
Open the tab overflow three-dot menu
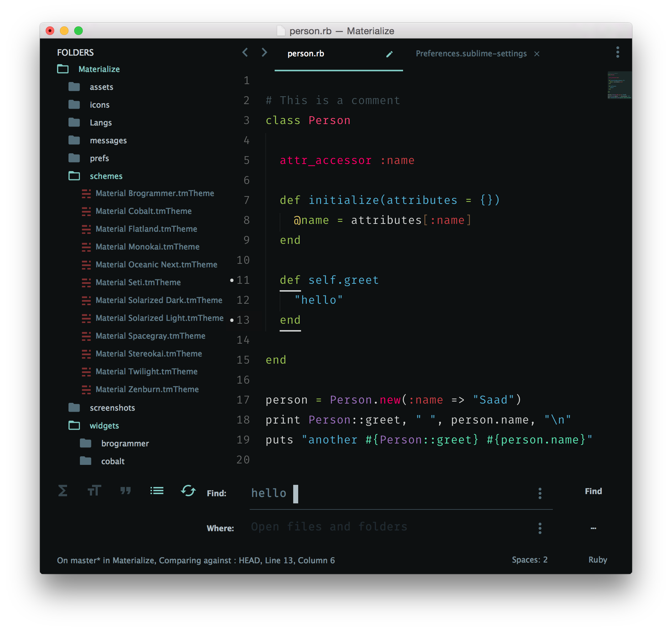tap(617, 52)
